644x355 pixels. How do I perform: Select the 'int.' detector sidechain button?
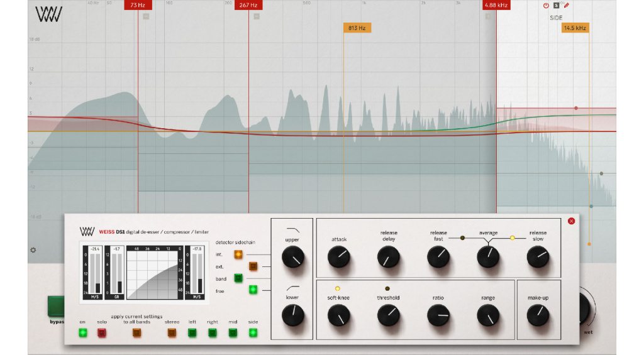click(238, 254)
